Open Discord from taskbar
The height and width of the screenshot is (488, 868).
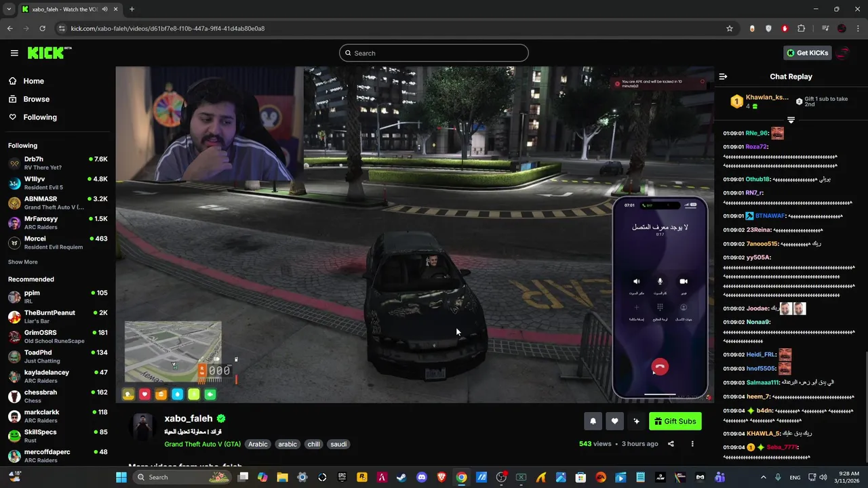[422, 477]
